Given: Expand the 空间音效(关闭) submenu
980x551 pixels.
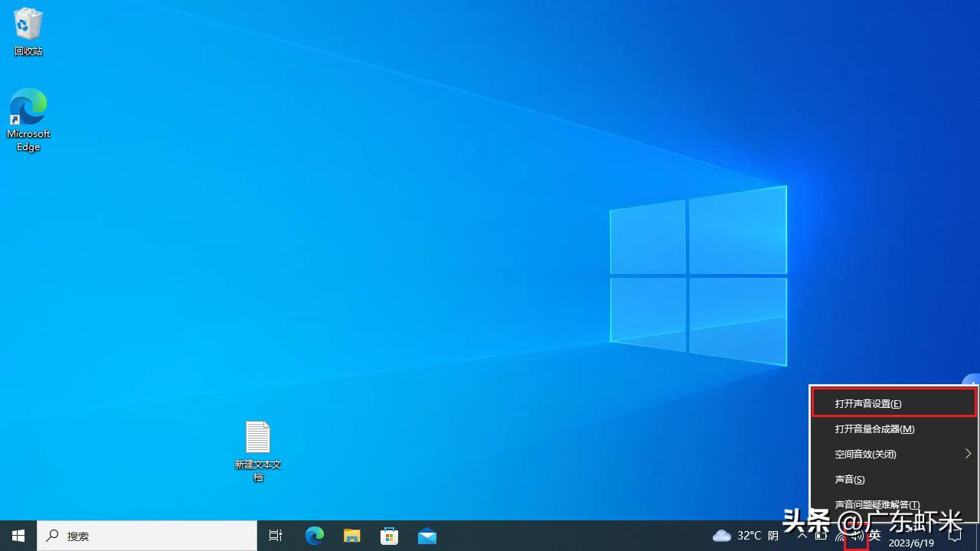Looking at the screenshot, I should (x=893, y=454).
